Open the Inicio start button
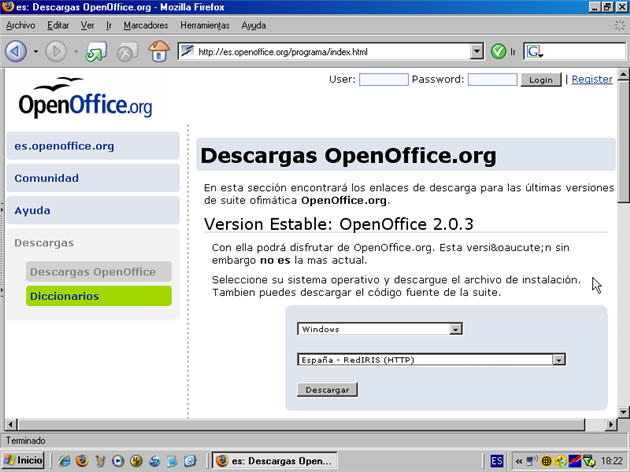 [24, 460]
